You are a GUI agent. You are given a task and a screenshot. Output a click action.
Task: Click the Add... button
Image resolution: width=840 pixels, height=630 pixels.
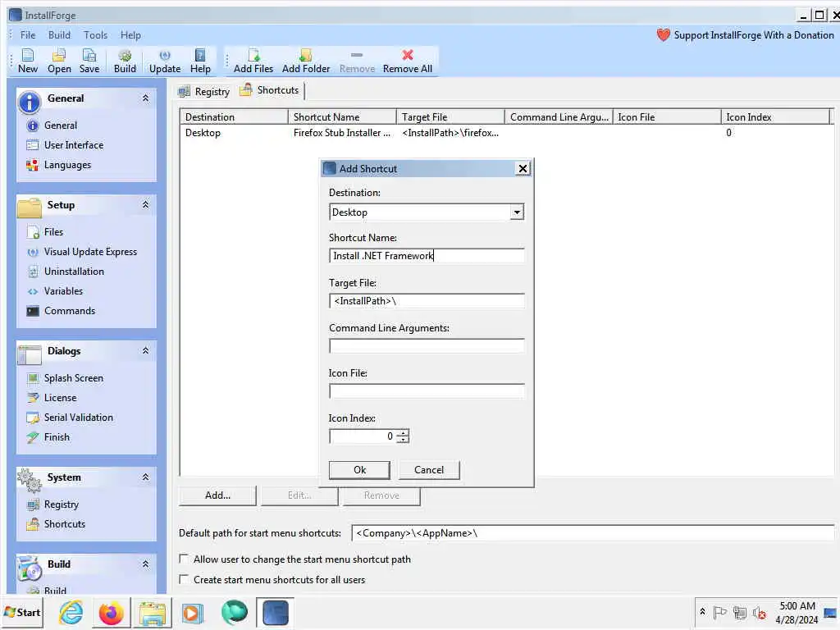pyautogui.click(x=217, y=495)
